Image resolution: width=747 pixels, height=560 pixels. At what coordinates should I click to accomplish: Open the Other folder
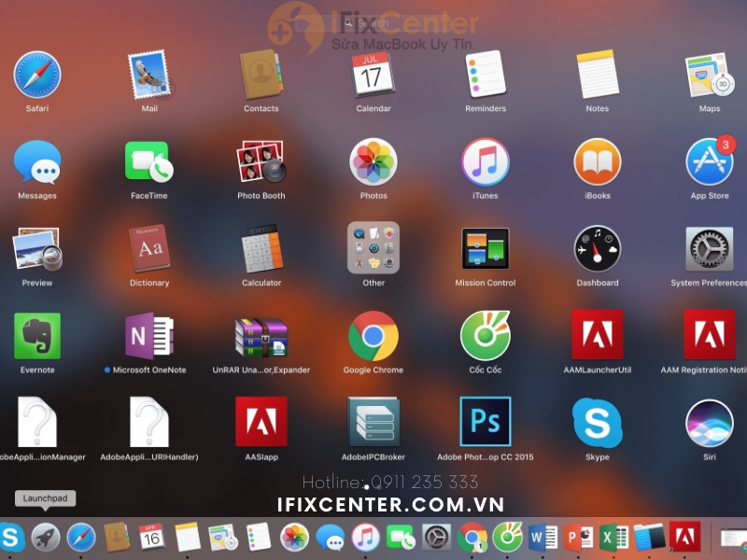(373, 247)
